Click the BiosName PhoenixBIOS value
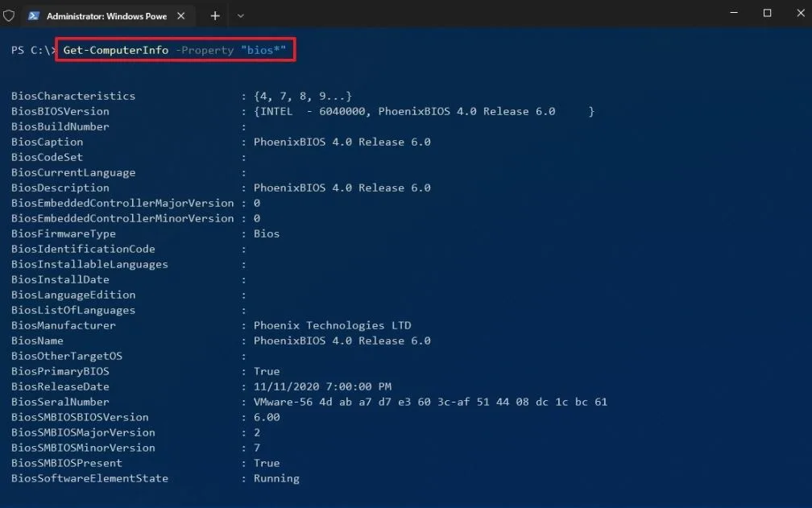The height and width of the screenshot is (508, 812). pos(342,341)
